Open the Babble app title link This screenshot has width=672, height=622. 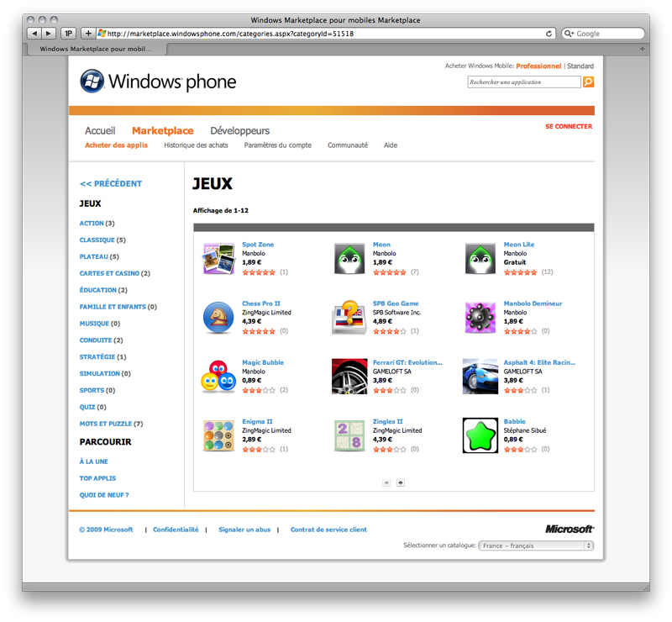514,422
